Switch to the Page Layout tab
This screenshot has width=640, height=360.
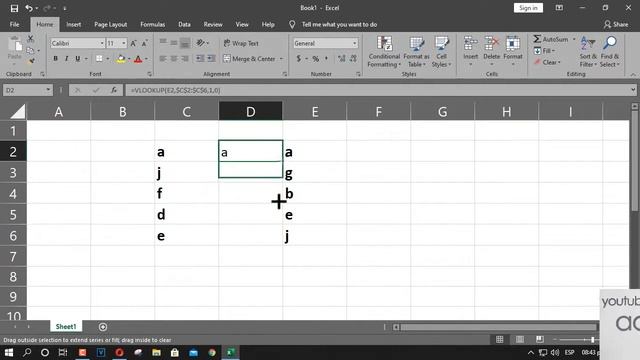111,24
